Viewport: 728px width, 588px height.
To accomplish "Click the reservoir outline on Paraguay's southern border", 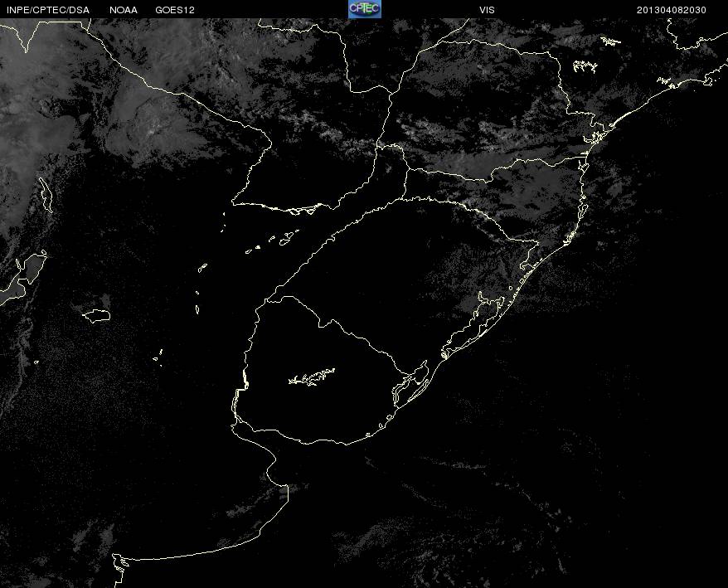I will 302,210.
